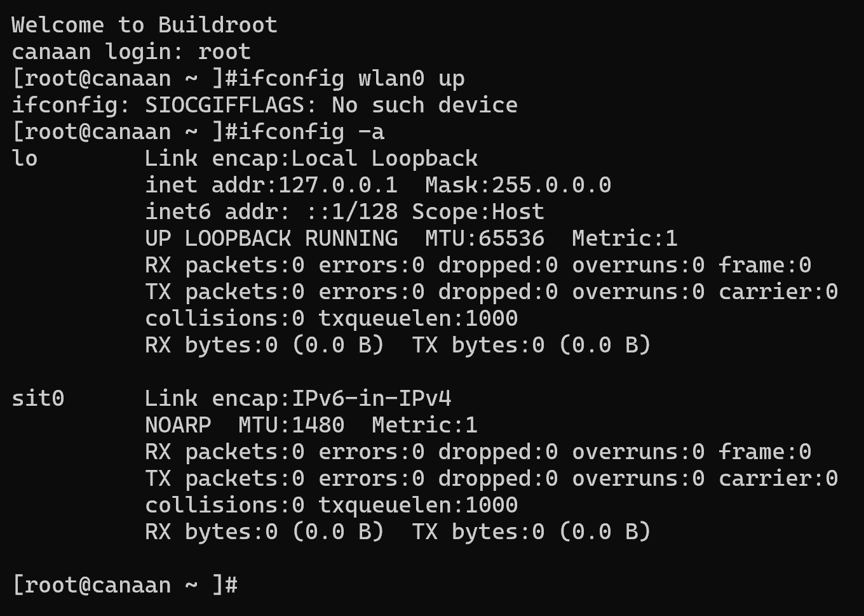Click the "Welcome to Buildroot" banner text
Image resolution: width=864 pixels, height=616 pixels.
[x=144, y=25]
